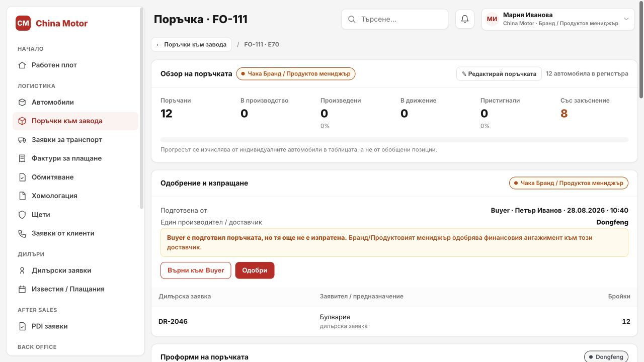
Task: Click the Одобри button
Action: coord(255,270)
